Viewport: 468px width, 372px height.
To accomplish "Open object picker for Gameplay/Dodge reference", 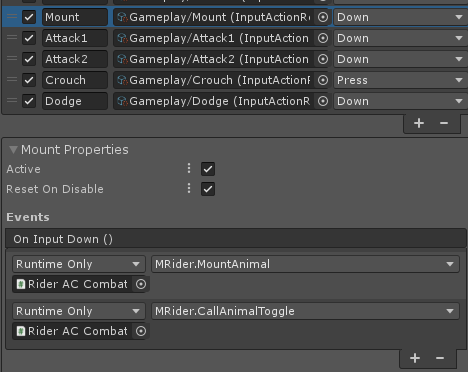I will click(322, 101).
